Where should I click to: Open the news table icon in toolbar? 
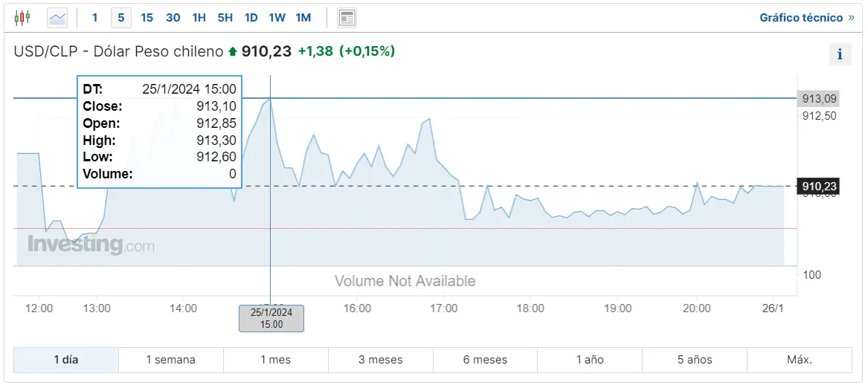(347, 18)
